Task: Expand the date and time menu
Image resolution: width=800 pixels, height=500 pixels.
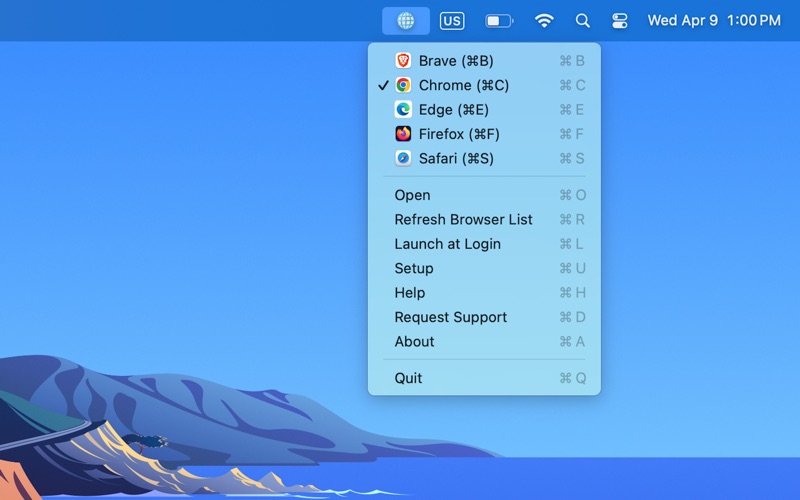Action: pos(713,20)
